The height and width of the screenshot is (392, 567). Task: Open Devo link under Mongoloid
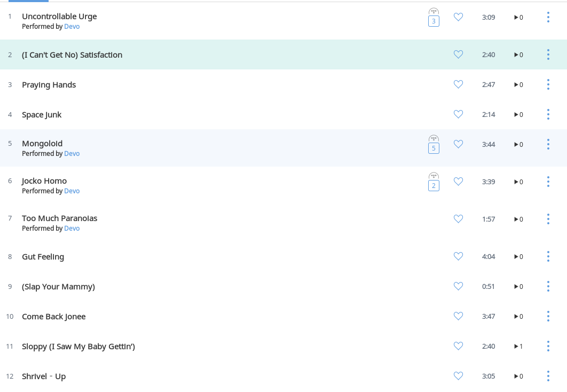coord(72,153)
